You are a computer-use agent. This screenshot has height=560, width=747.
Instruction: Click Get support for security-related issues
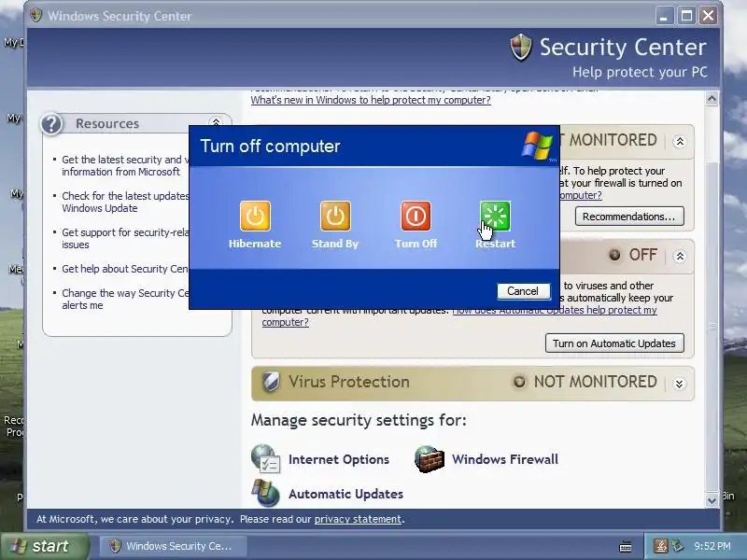click(125, 239)
